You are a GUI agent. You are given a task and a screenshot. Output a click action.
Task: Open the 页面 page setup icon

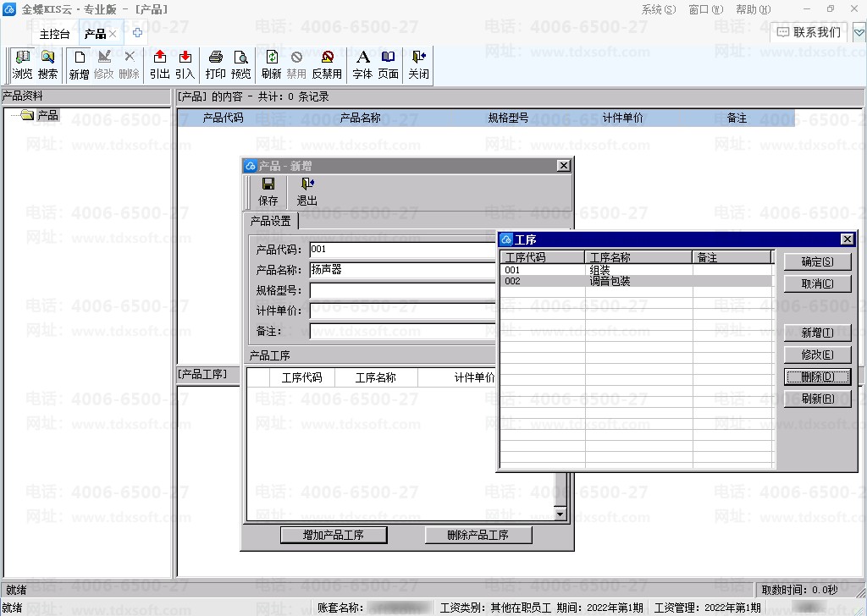coord(388,65)
